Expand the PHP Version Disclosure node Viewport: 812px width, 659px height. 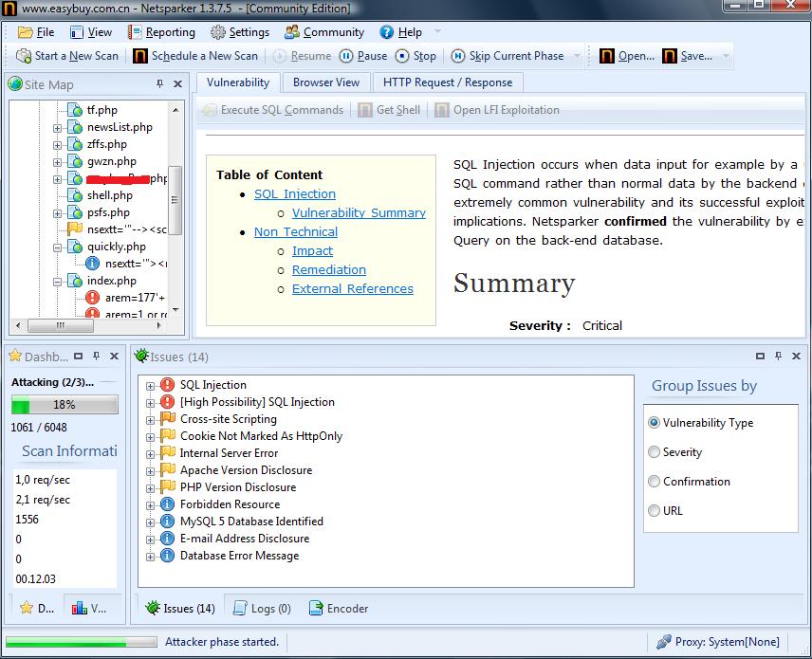(x=150, y=488)
